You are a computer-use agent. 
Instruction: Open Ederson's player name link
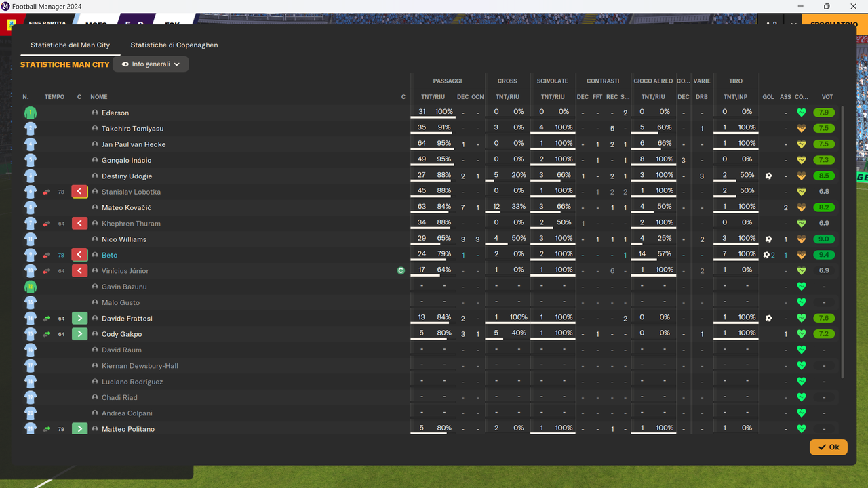tap(115, 113)
